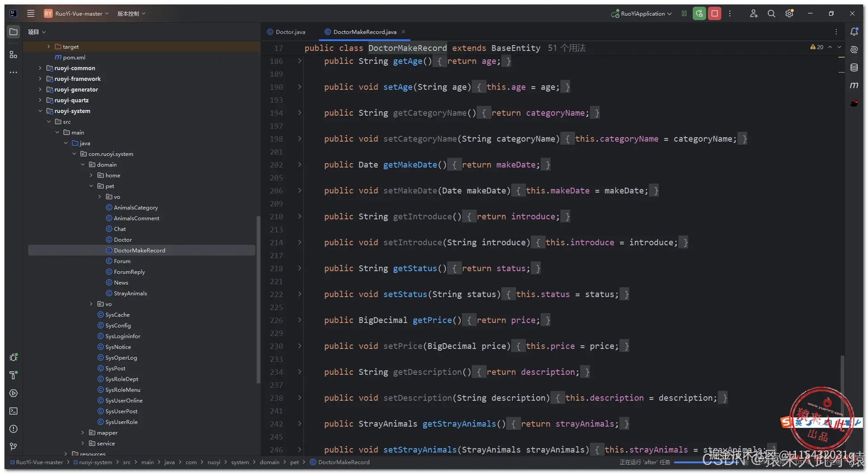The width and height of the screenshot is (868, 474).
Task: Open the Doctor class in tree
Action: pyautogui.click(x=119, y=239)
